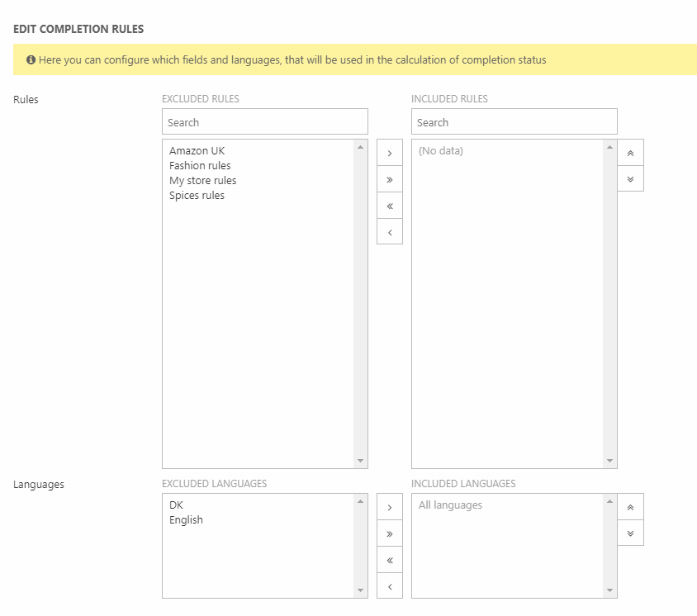The image size is (697, 616).
Task: Select Fashion rules in excluded list
Action: 200,166
